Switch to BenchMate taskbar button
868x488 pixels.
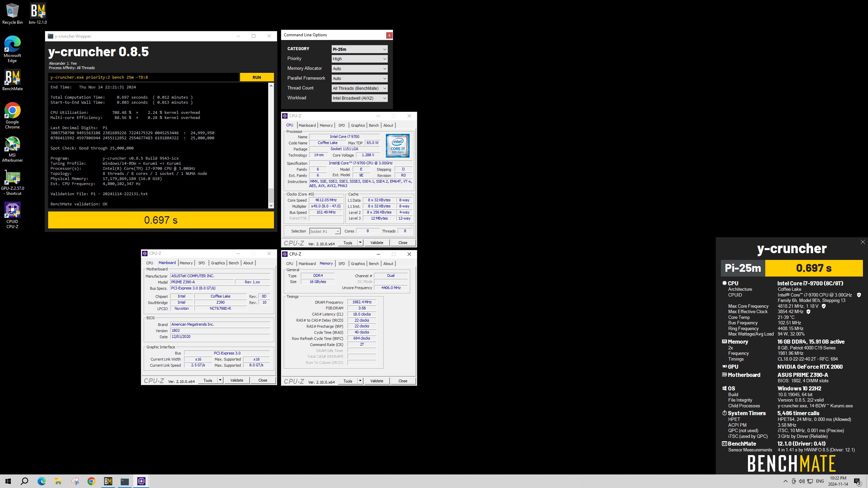point(108,481)
